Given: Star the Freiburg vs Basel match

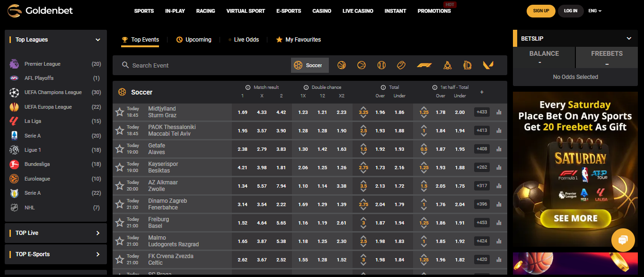Looking at the screenshot, I should tap(120, 222).
